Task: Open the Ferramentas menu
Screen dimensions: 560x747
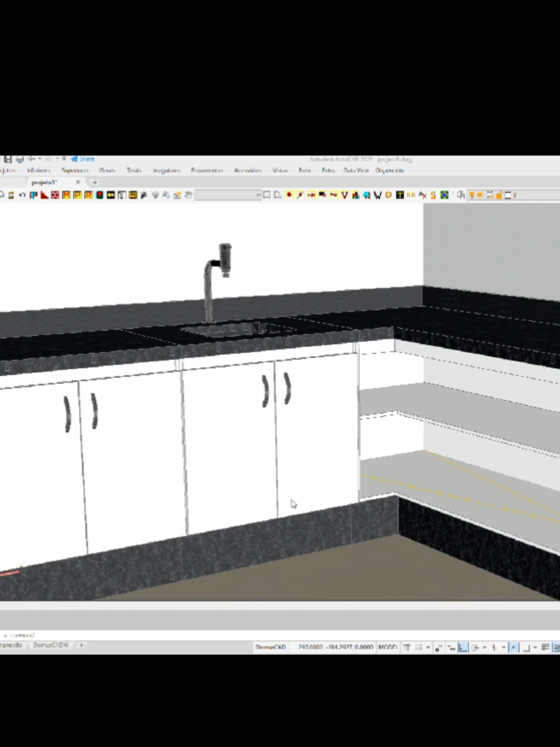Action: (x=207, y=171)
